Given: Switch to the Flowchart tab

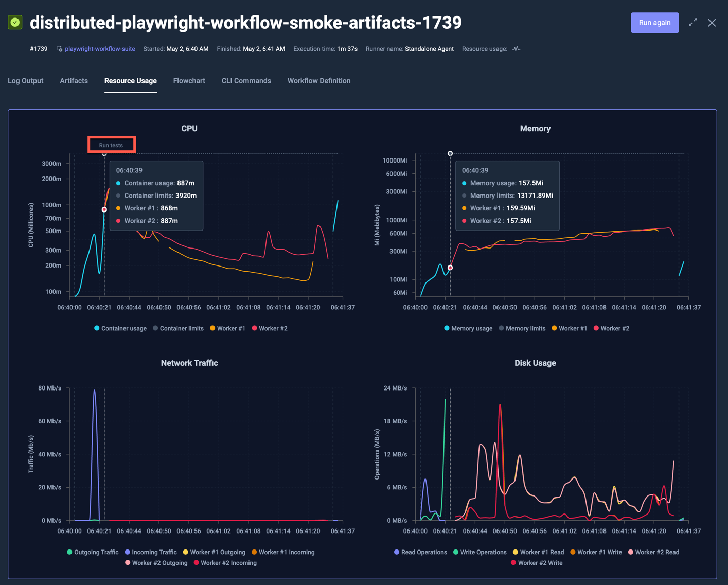Looking at the screenshot, I should coord(189,81).
